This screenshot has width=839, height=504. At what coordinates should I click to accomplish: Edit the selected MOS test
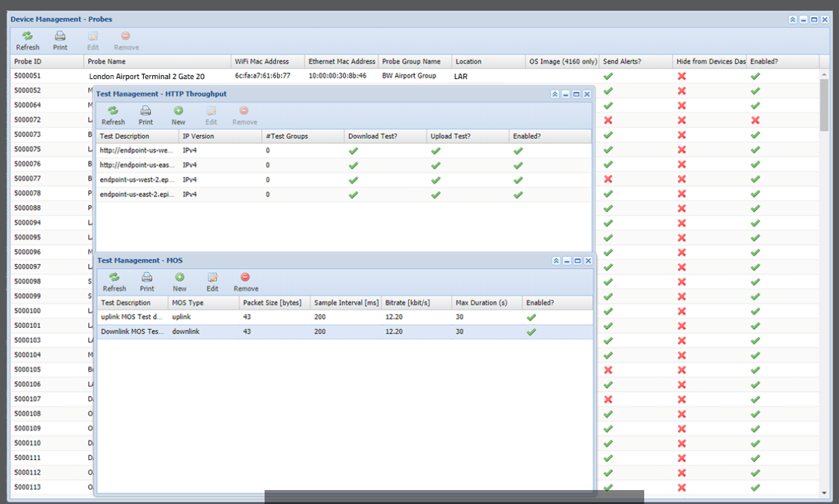pyautogui.click(x=212, y=277)
